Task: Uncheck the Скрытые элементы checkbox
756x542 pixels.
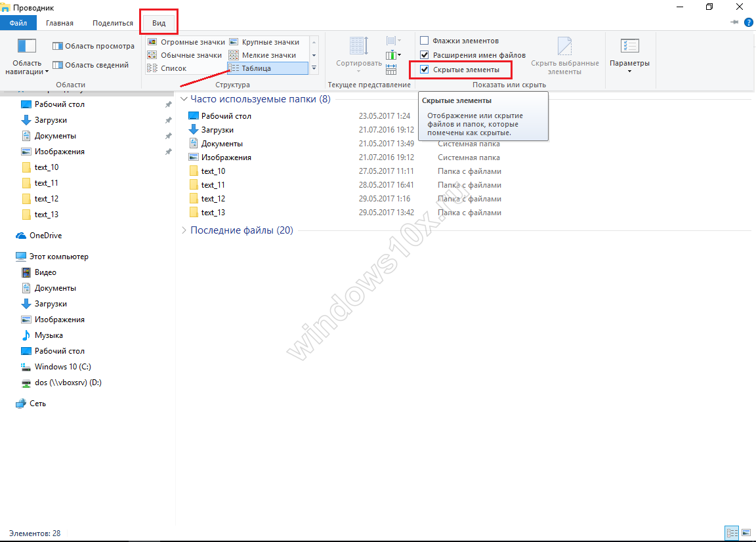Action: pos(425,70)
